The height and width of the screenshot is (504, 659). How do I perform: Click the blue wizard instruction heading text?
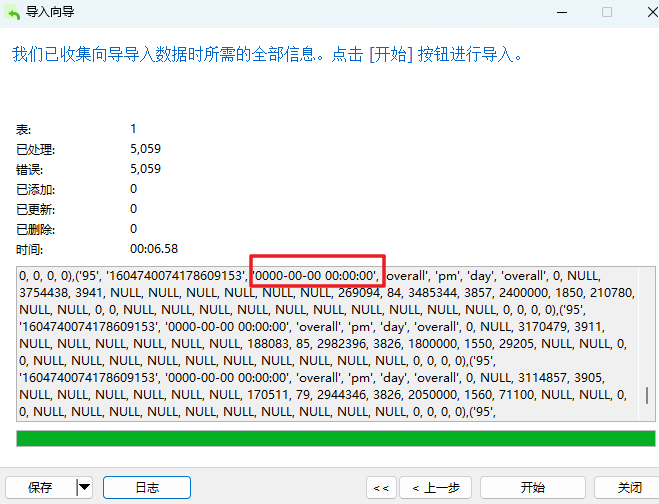267,54
